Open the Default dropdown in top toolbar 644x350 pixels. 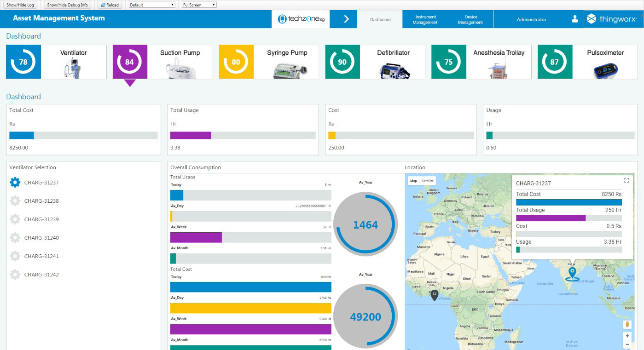[x=152, y=5]
